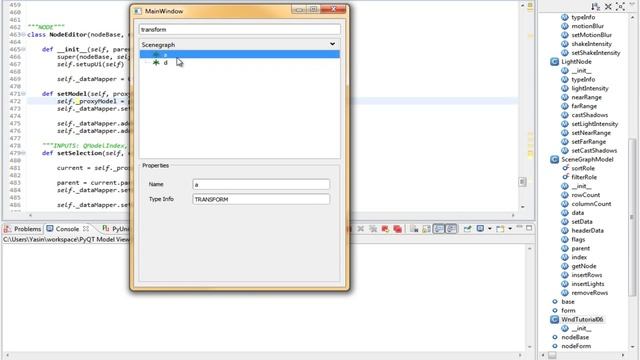The height and width of the screenshot is (360, 640).
Task: Select SceneGraphModel class in Outline
Action: coord(587,160)
